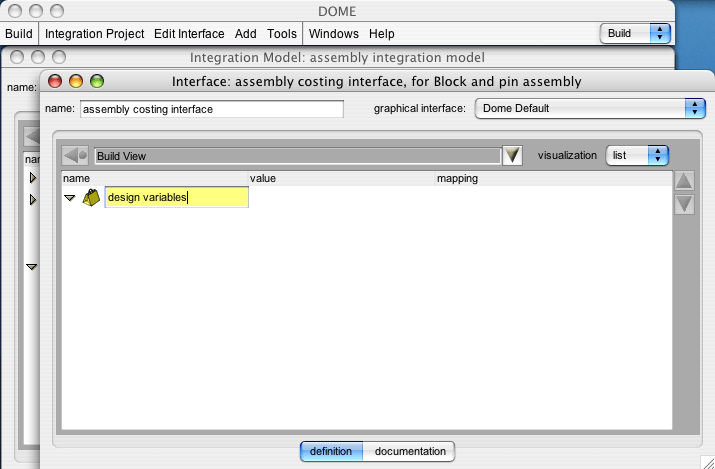Expand first tree row in Integration Model window
715x469 pixels.
(33, 177)
